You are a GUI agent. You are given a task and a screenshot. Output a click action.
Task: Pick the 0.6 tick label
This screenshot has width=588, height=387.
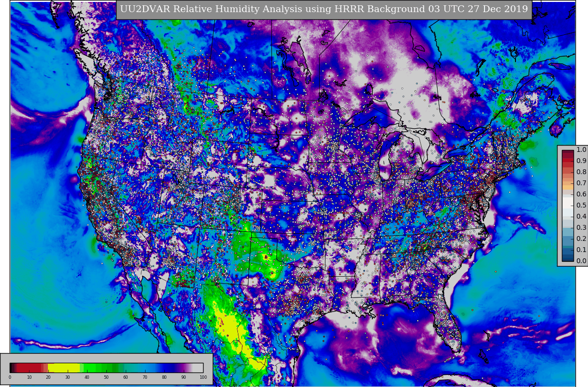point(581,194)
